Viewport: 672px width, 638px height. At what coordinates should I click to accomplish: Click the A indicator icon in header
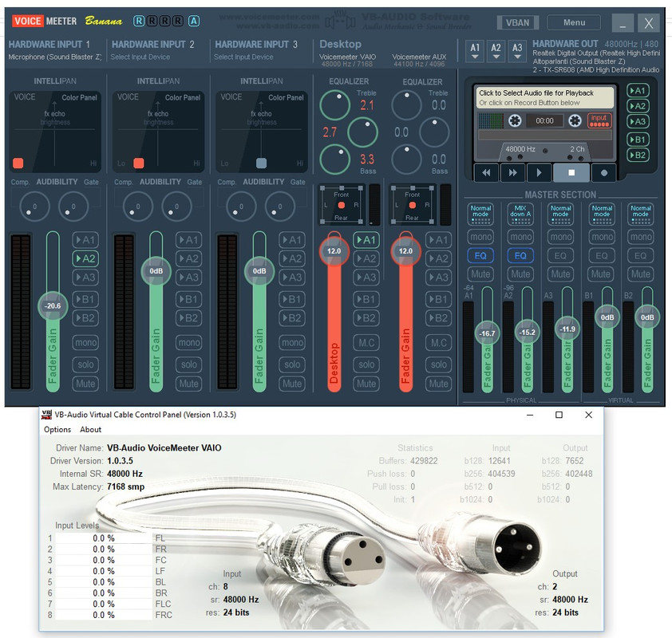pyautogui.click(x=194, y=21)
